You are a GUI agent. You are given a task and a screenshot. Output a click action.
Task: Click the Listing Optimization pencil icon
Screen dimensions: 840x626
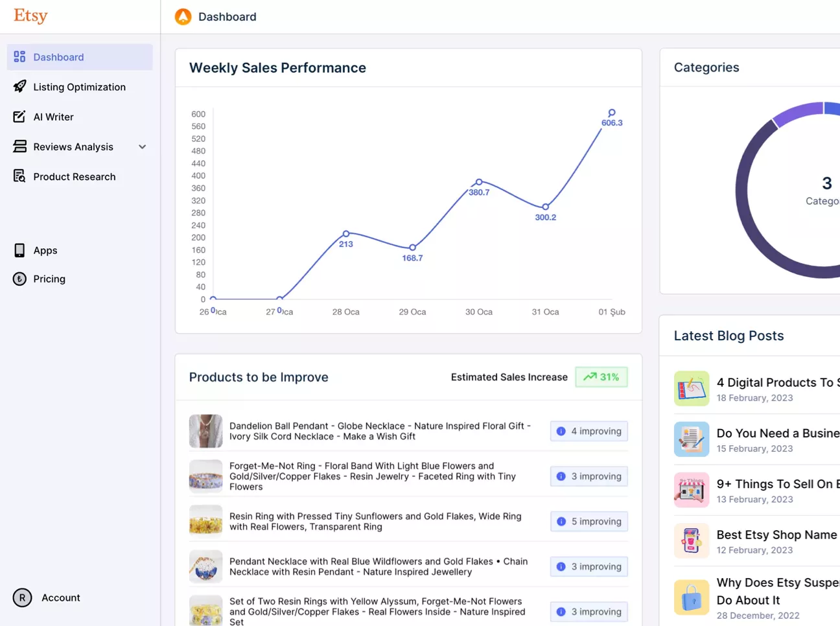coord(19,87)
